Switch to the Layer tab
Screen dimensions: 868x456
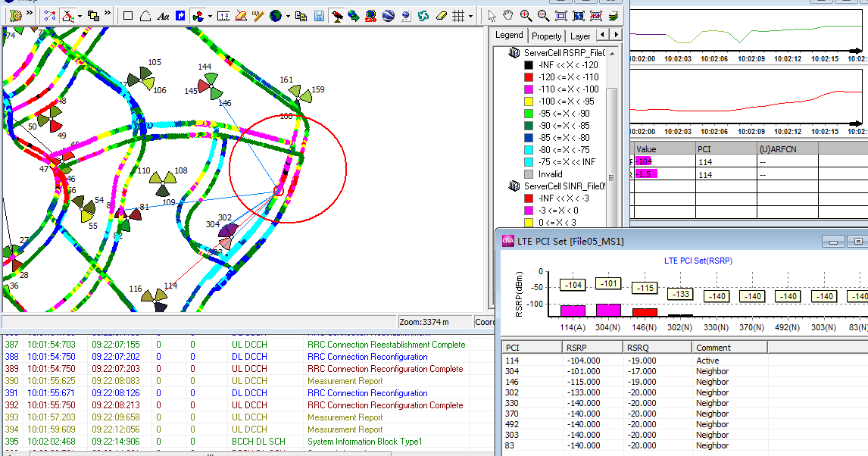coord(580,36)
